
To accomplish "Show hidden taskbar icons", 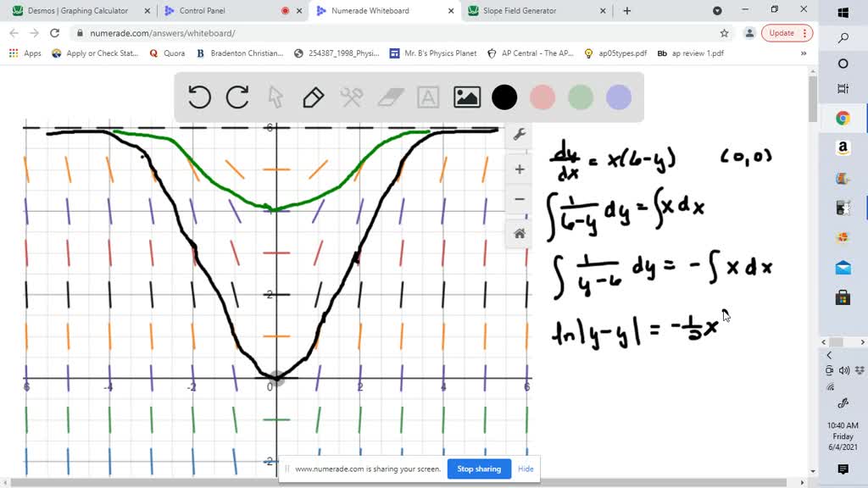I will pos(829,355).
